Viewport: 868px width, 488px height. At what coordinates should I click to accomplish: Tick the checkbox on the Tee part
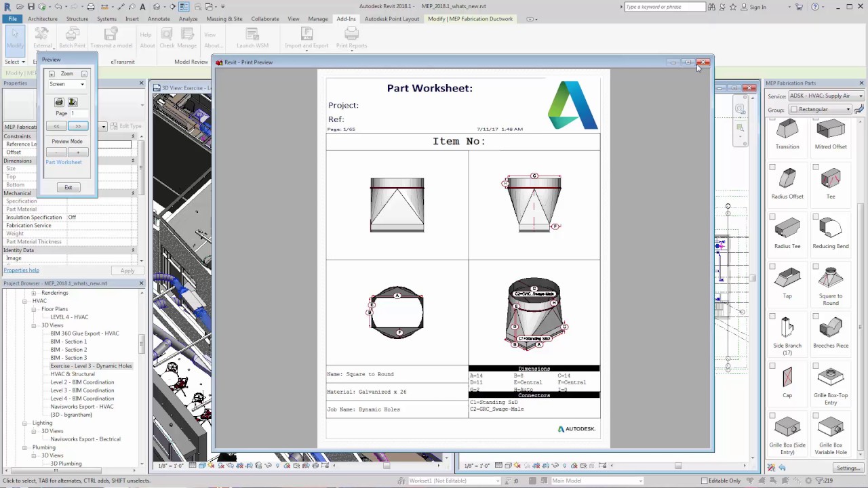pos(816,167)
